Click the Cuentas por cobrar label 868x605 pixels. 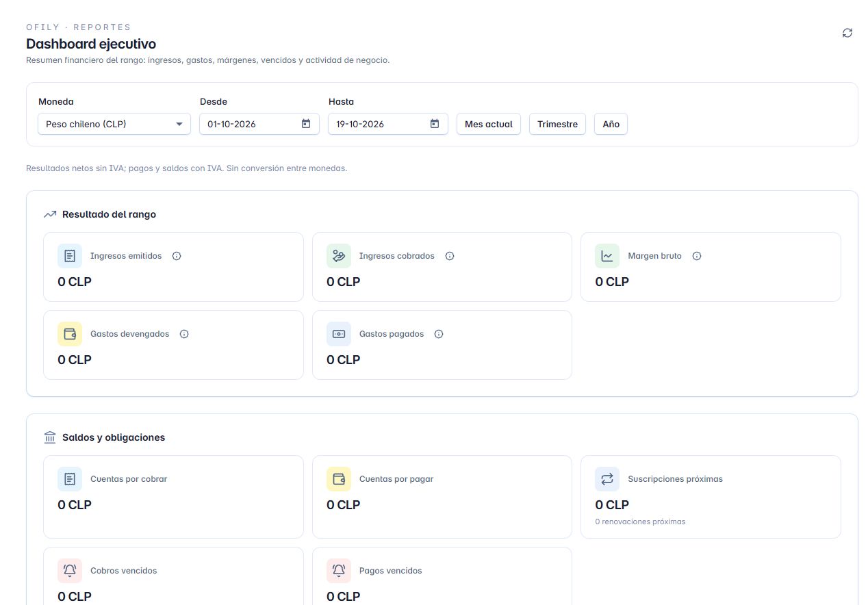(129, 479)
